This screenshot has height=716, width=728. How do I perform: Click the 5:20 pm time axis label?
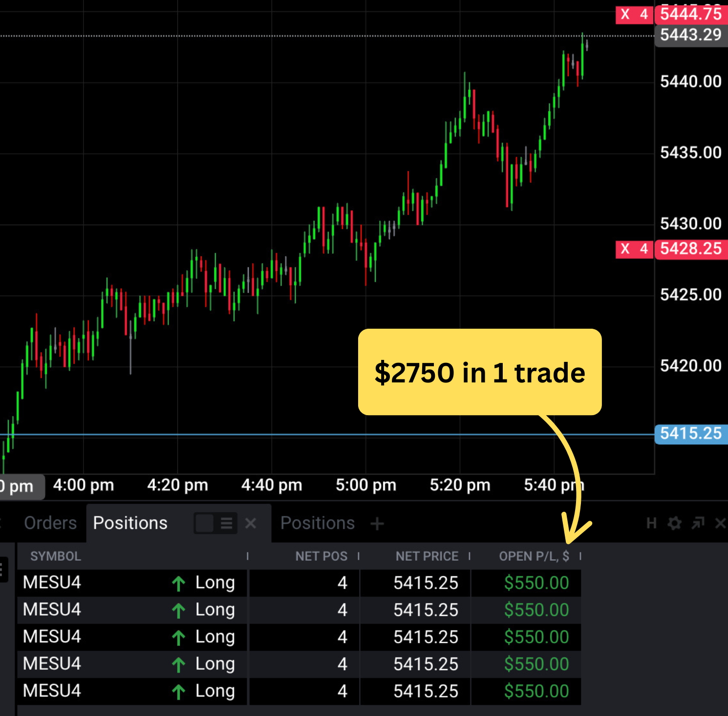(x=460, y=485)
